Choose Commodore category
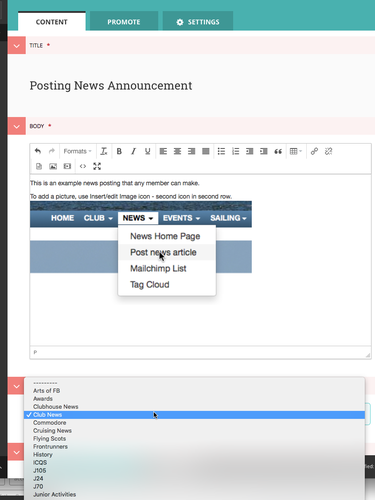This screenshot has height=500, width=375. click(x=195, y=423)
